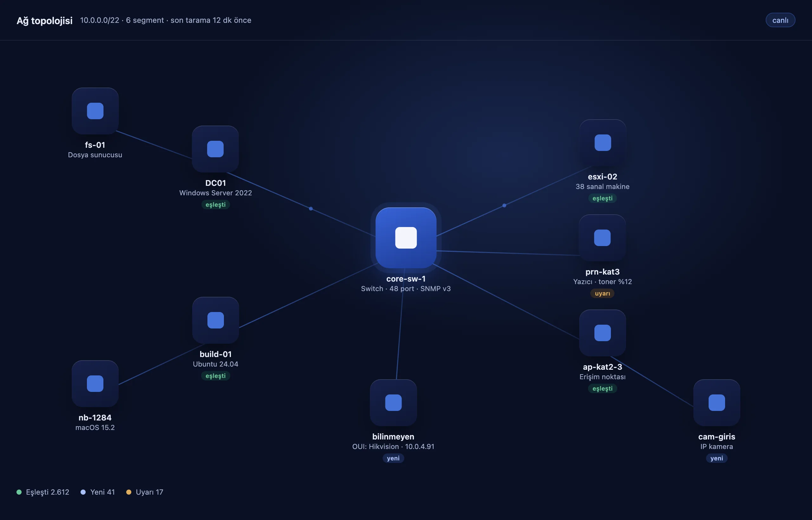Viewport: 812px width, 520px height.
Task: Click the core-sw-1 label
Action: (x=406, y=279)
